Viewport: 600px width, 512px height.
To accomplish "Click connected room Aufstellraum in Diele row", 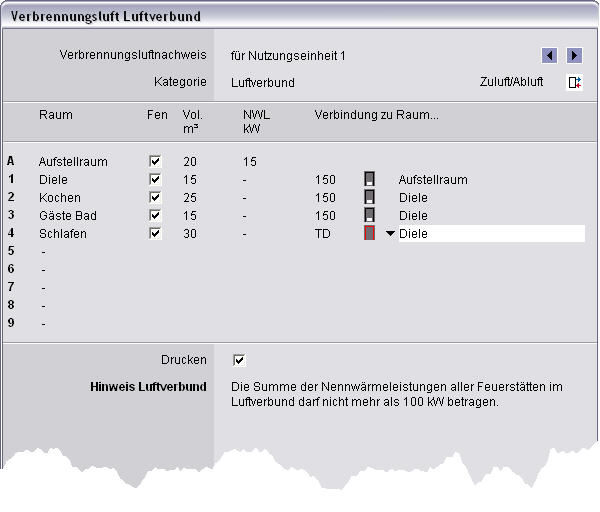I will point(433,180).
